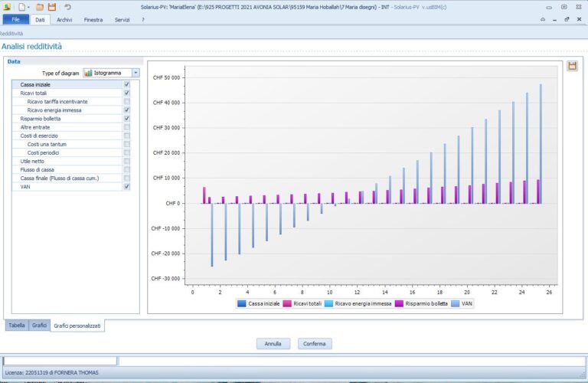
Task: Enable the Costi di esercizio checkbox
Action: 127,136
